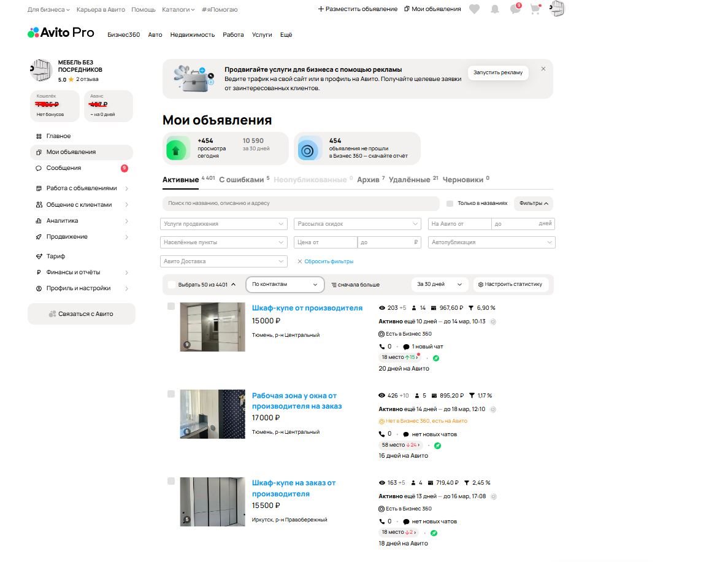
Task: Expand Работа с объявлениями section
Action: [x=80, y=188]
